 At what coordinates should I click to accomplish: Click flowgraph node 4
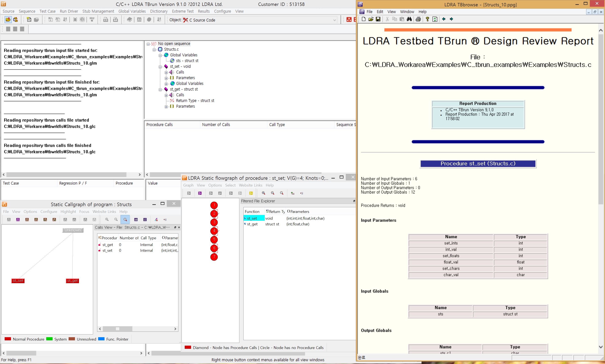click(x=214, y=231)
